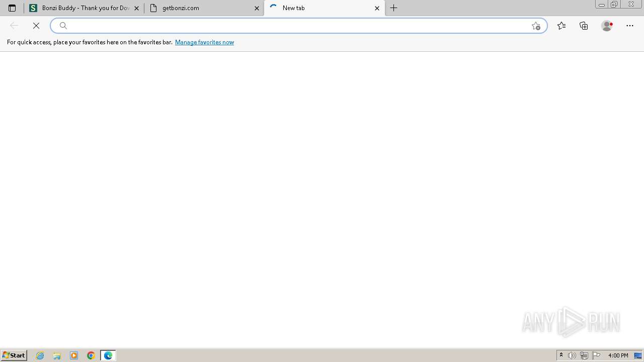Select Microsoft Edge taskbar button
This screenshot has height=362, width=644.
[108, 355]
